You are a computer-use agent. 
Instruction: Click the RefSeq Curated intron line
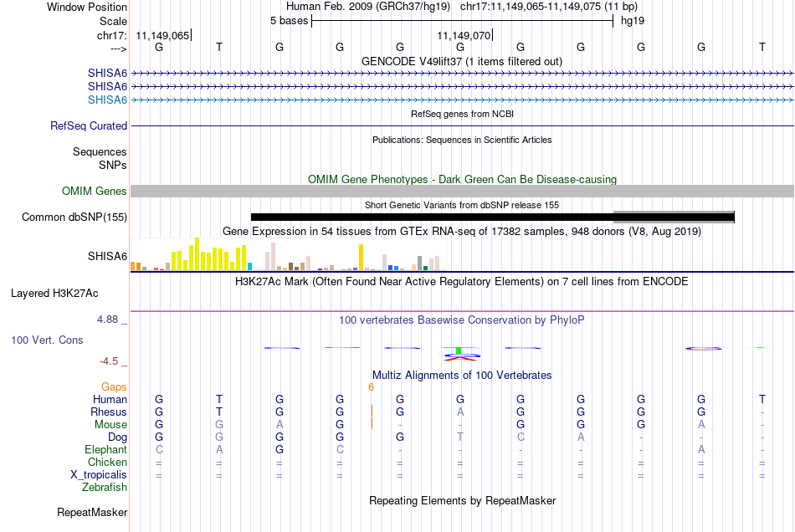click(463, 125)
